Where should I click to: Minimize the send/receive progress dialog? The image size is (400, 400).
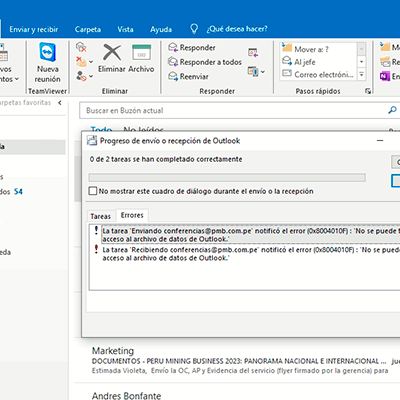[x=380, y=141]
